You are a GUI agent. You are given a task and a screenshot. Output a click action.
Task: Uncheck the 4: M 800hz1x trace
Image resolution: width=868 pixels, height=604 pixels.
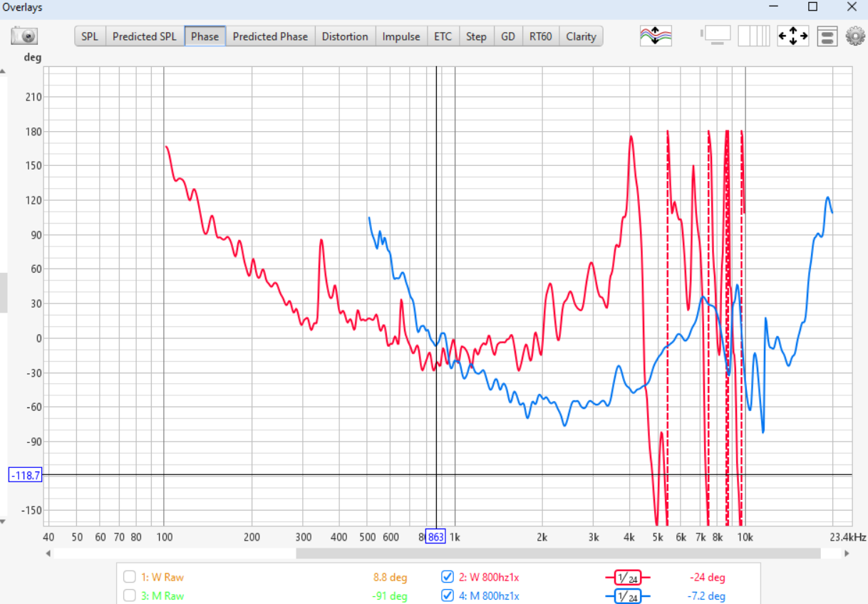point(448,595)
